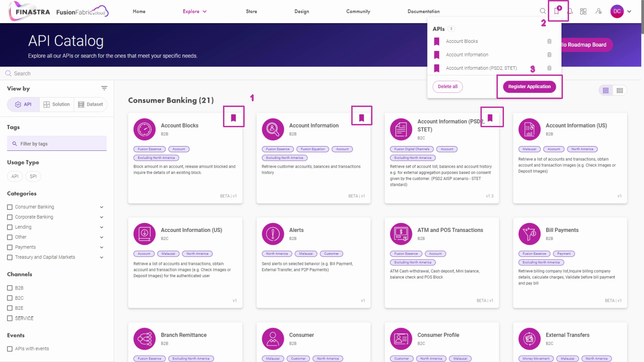Delete Account Blocks from bookmarked APIs
Viewport: 644px width, 362px height.
point(549,41)
